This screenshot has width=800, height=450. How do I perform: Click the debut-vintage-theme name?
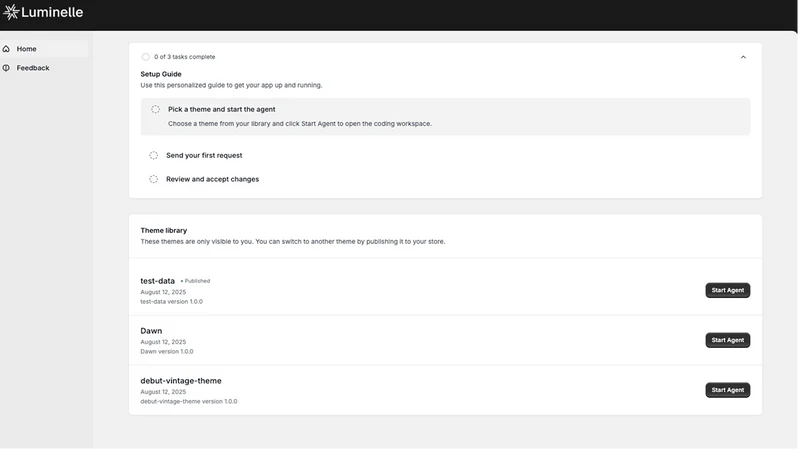(181, 381)
